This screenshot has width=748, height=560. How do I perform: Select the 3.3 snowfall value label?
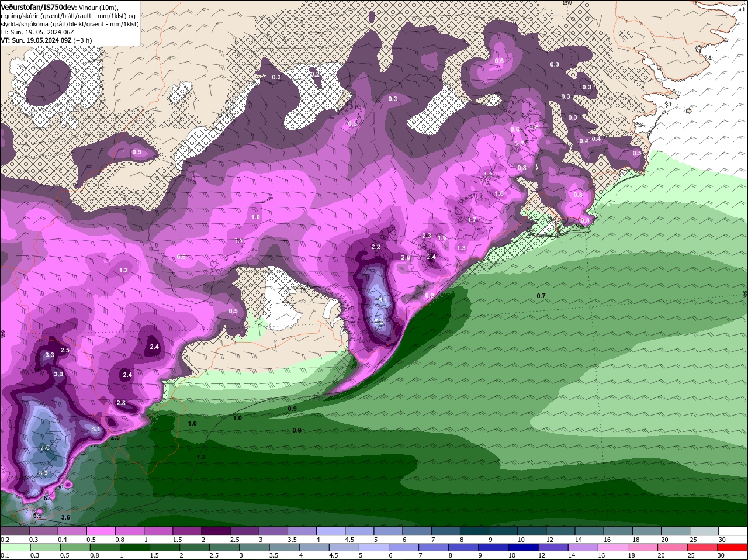49,355
